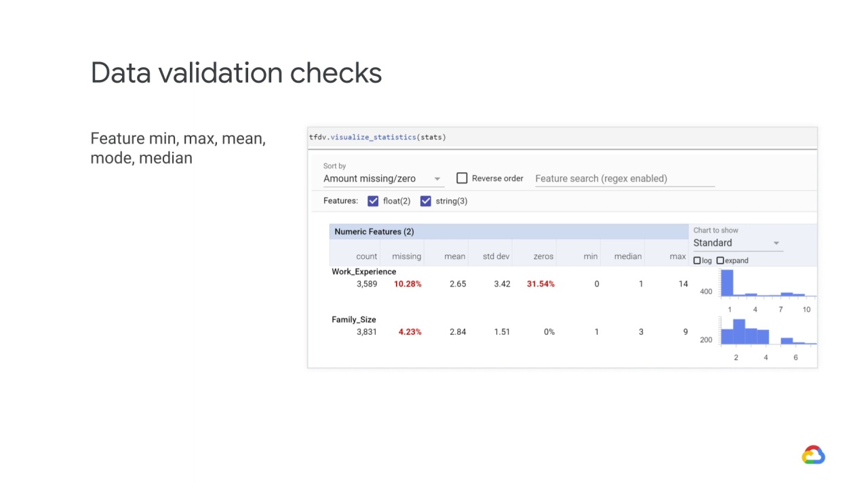Enable the Reverse order checkbox

tap(462, 178)
